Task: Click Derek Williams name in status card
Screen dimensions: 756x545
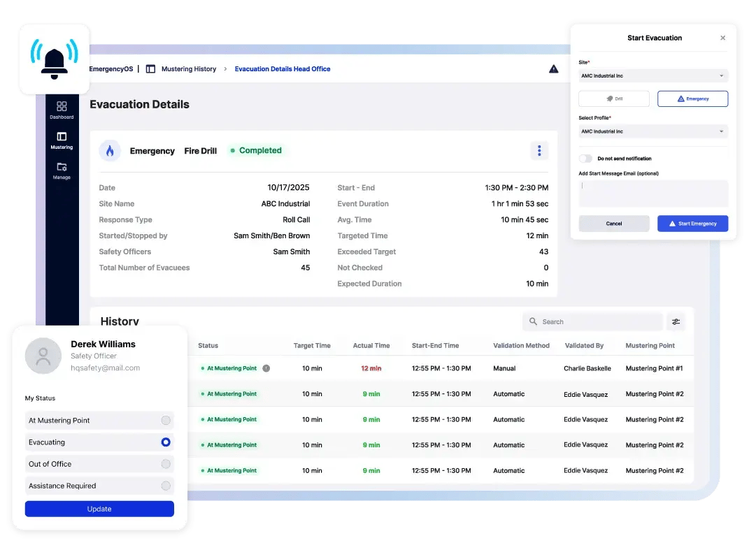Action: pos(104,344)
